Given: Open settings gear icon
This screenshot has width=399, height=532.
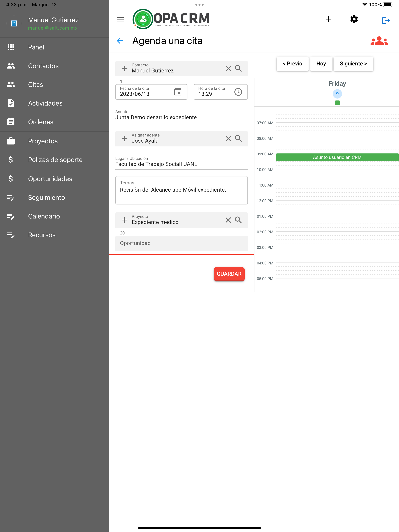Looking at the screenshot, I should [x=354, y=19].
